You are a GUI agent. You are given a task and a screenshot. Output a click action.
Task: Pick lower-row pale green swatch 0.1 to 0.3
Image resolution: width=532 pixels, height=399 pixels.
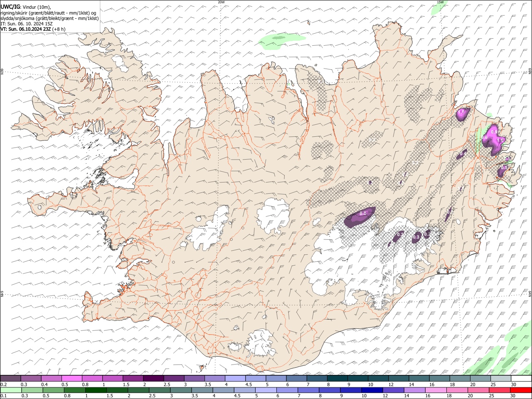[x=11, y=390]
